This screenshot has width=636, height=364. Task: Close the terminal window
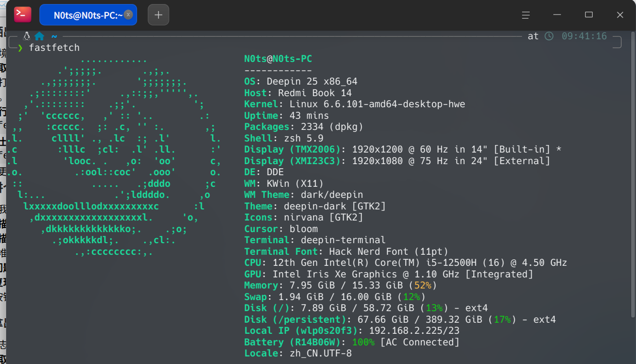click(620, 15)
